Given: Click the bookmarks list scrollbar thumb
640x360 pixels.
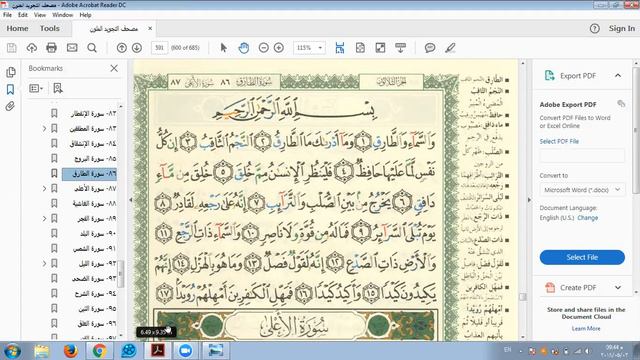Looking at the screenshot, I should point(120,273).
